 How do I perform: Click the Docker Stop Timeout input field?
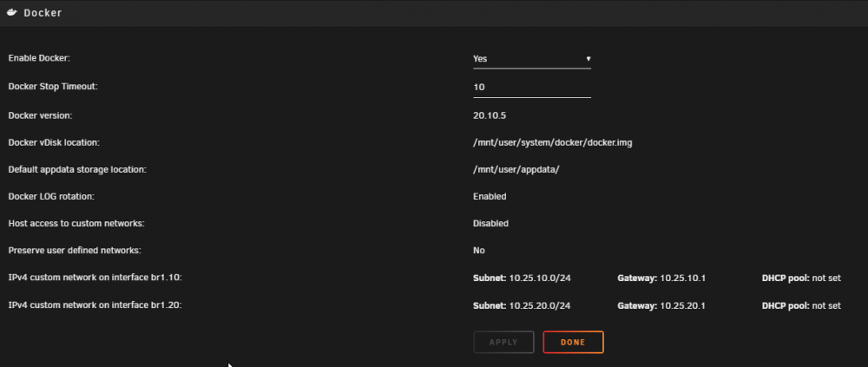point(532,88)
